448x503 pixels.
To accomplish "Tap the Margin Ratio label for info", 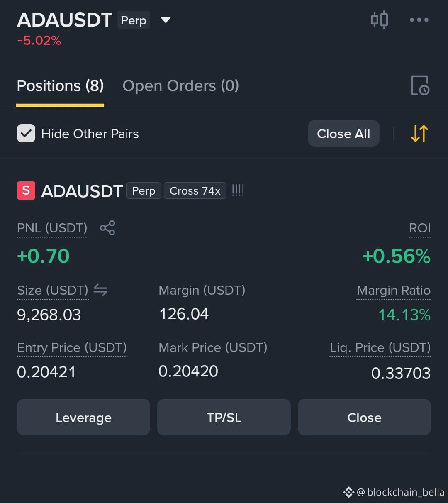I will [x=394, y=291].
